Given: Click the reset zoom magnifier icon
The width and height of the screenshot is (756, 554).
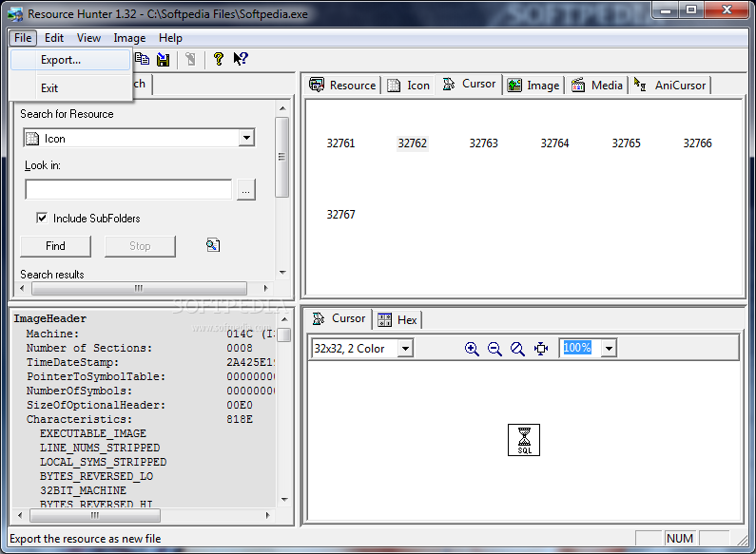Looking at the screenshot, I should (x=517, y=349).
